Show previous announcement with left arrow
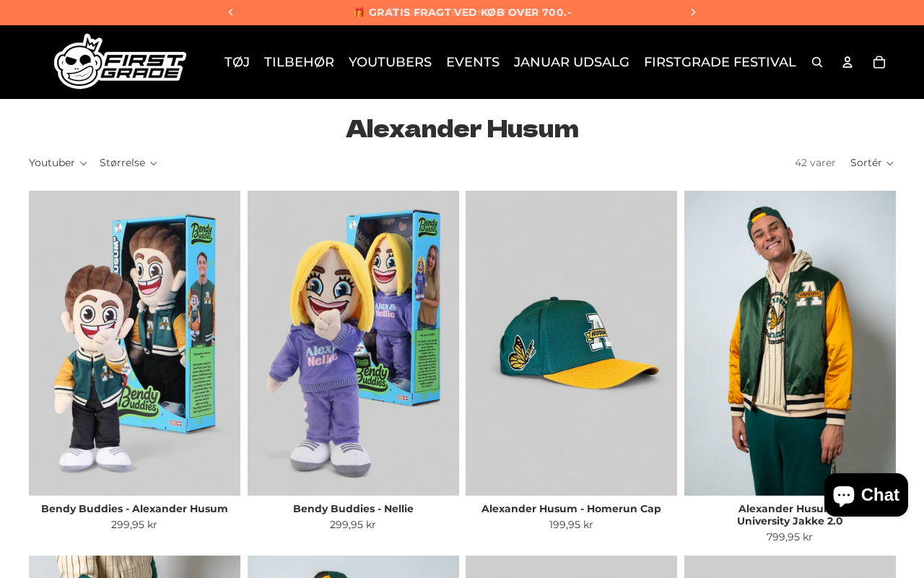 (x=231, y=12)
